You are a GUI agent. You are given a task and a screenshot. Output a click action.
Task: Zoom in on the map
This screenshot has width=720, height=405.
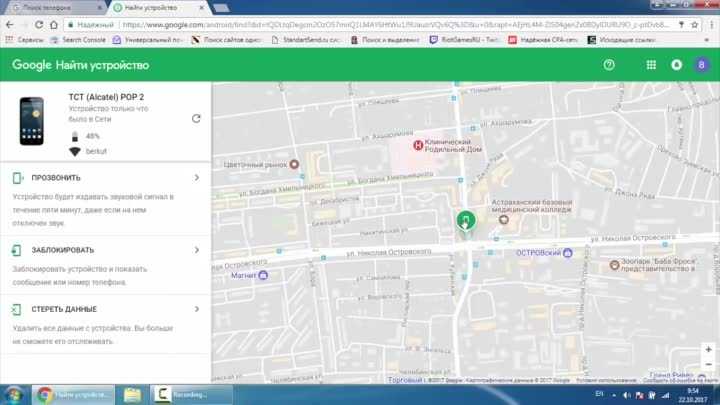coord(709,349)
